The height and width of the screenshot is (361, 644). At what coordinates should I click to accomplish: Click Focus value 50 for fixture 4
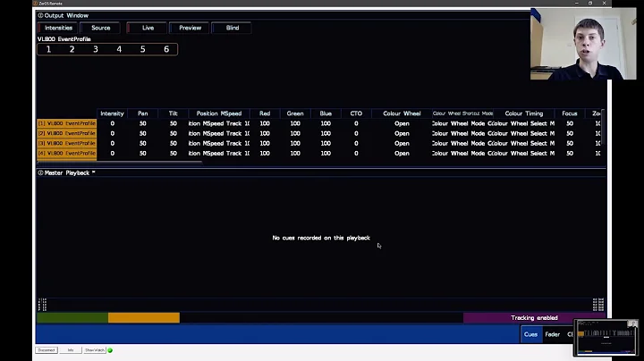click(x=570, y=153)
